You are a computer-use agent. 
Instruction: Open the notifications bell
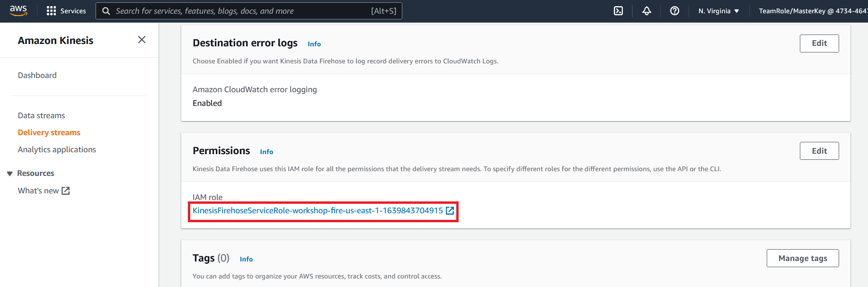coord(647,11)
